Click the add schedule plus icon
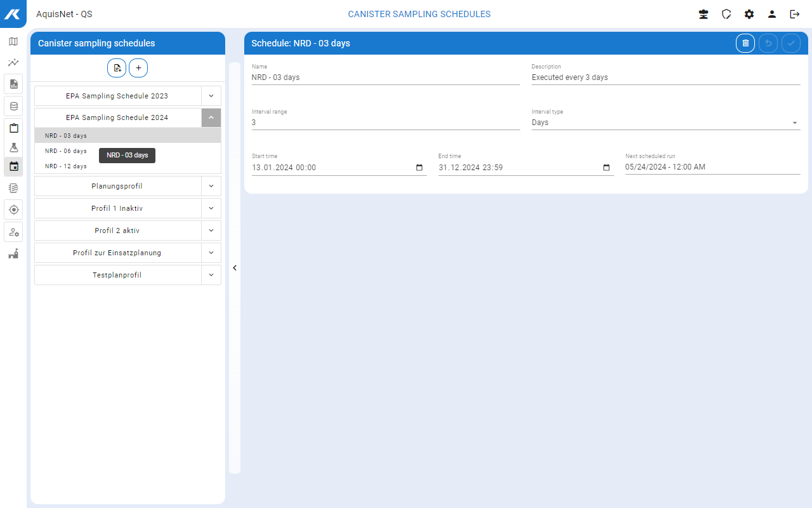 point(138,68)
